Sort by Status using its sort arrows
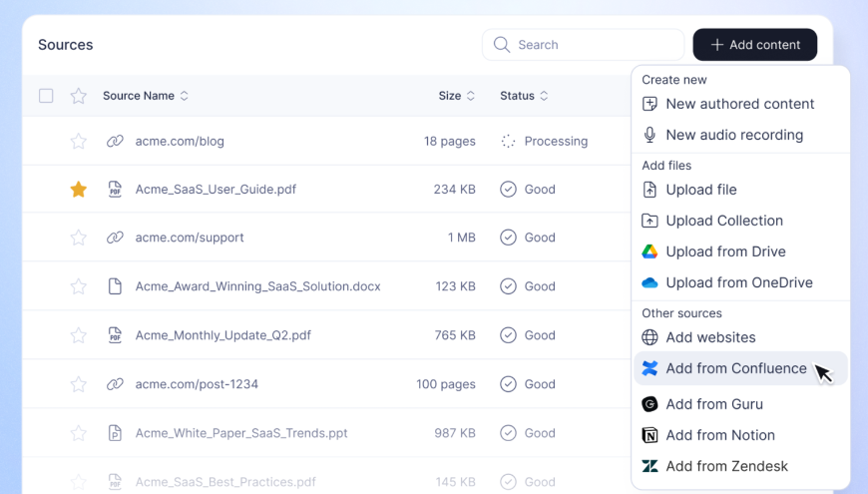 coord(544,96)
